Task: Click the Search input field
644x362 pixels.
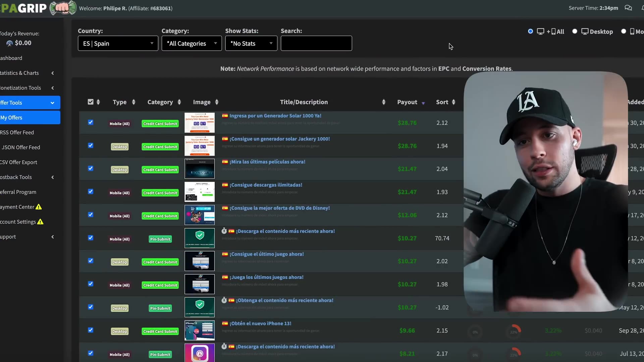Action: (x=316, y=43)
